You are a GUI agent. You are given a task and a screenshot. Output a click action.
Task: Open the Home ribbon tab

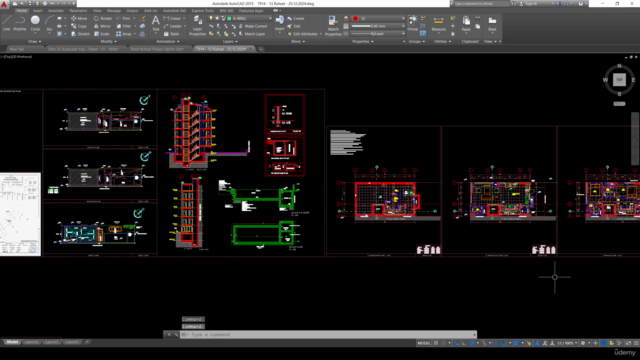click(22, 11)
